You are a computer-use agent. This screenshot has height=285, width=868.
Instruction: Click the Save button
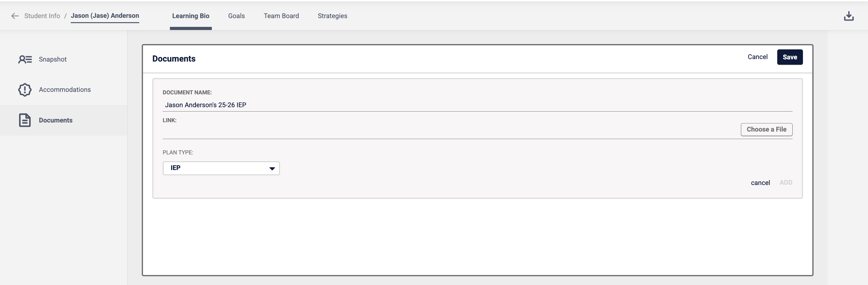790,57
